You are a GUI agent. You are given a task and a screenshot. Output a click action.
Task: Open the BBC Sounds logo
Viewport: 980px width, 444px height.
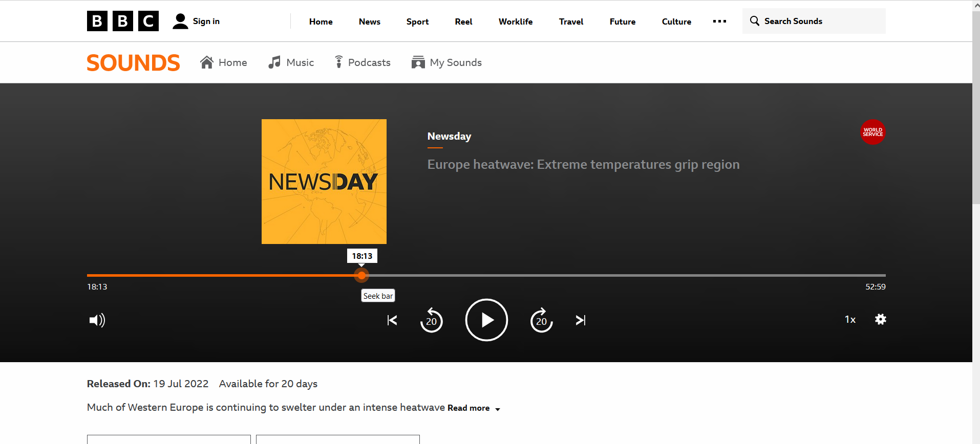coord(133,63)
